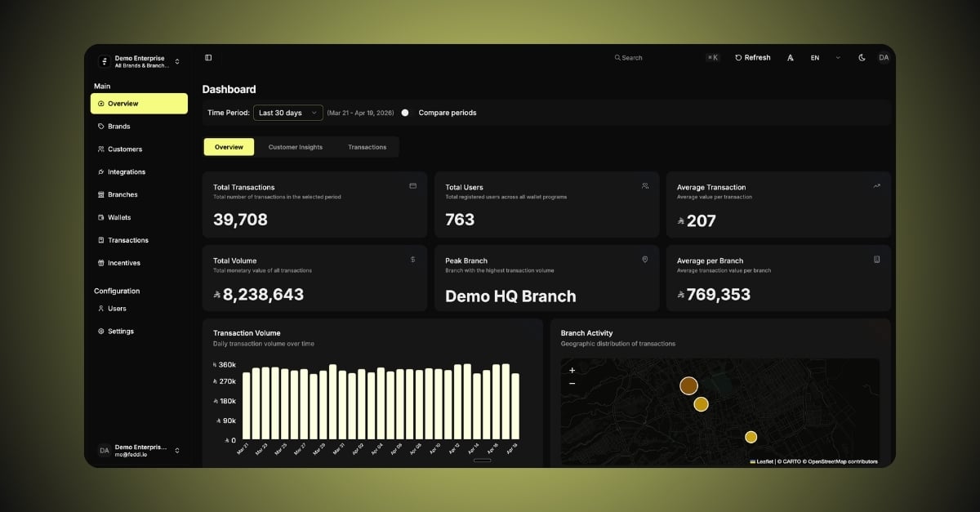The image size is (980, 512).
Task: Click the Settings gear icon in sidebar
Action: 100,332
